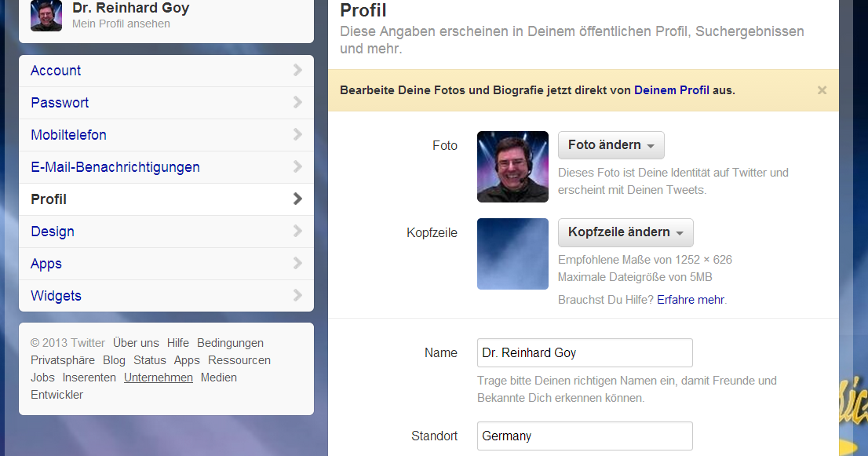868x456 pixels.
Task: Open the Über uns footer link
Action: pyautogui.click(x=136, y=343)
